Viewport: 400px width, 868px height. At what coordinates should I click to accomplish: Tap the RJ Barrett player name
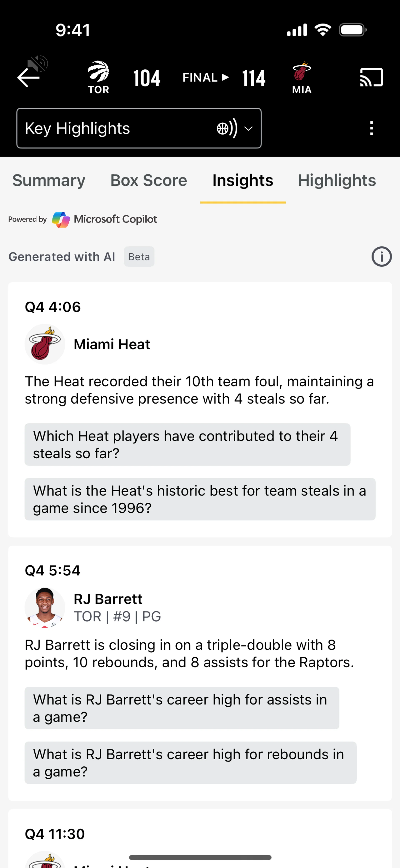coord(108,599)
